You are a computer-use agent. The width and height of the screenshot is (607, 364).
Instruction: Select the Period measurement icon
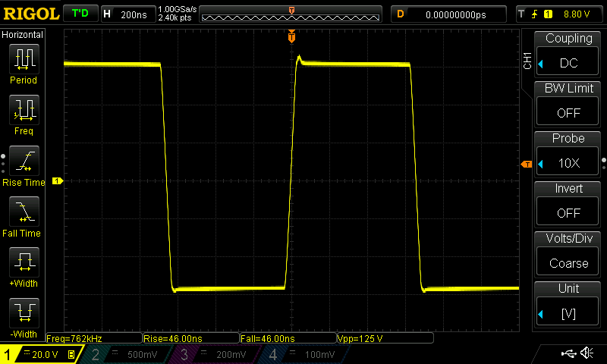click(x=24, y=59)
